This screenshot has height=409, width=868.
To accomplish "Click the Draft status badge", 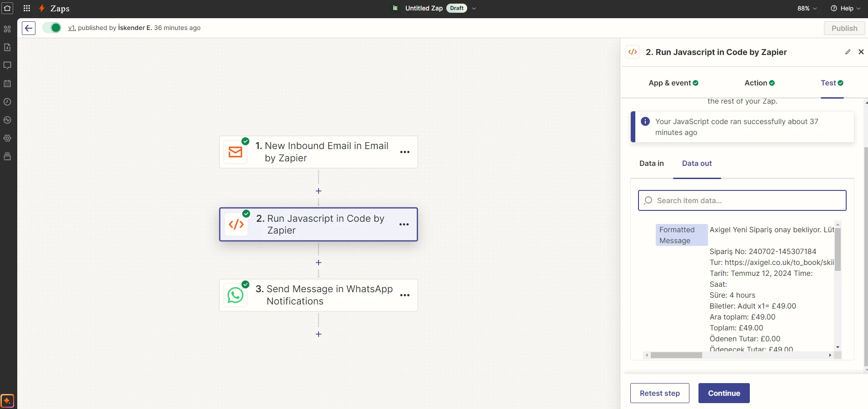I will pyautogui.click(x=457, y=8).
